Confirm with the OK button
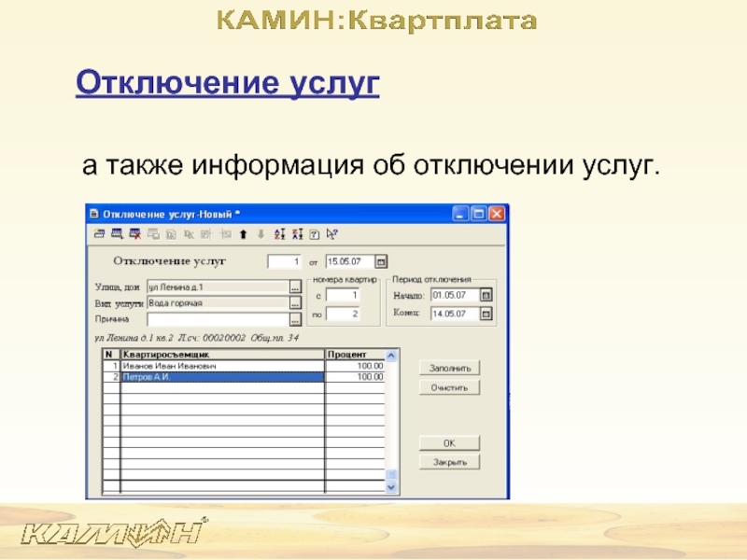This screenshot has width=747, height=560. pyautogui.click(x=449, y=443)
